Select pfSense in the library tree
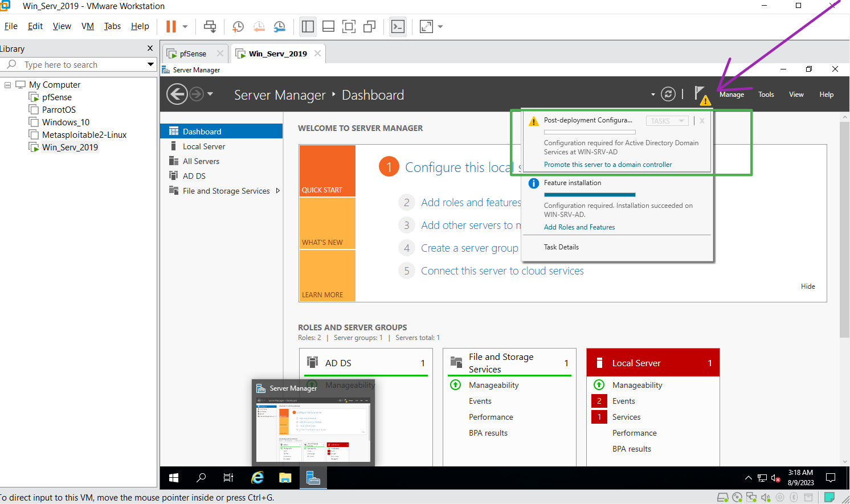 click(x=56, y=97)
